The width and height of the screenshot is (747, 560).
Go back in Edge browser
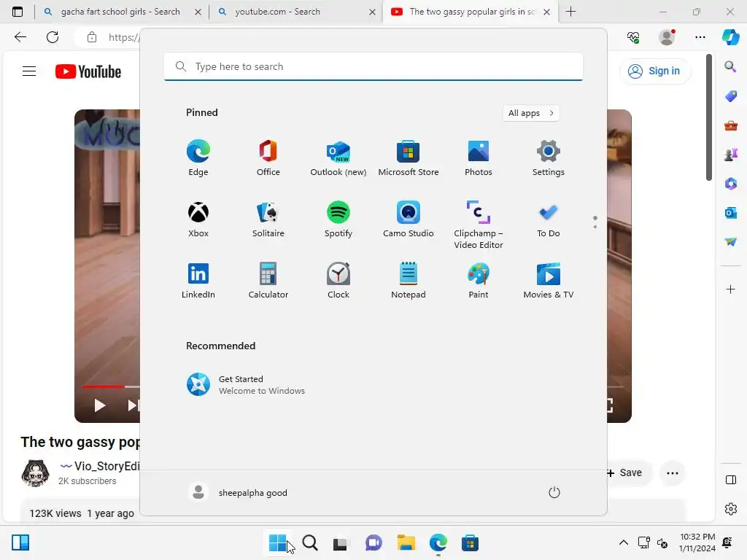click(20, 37)
